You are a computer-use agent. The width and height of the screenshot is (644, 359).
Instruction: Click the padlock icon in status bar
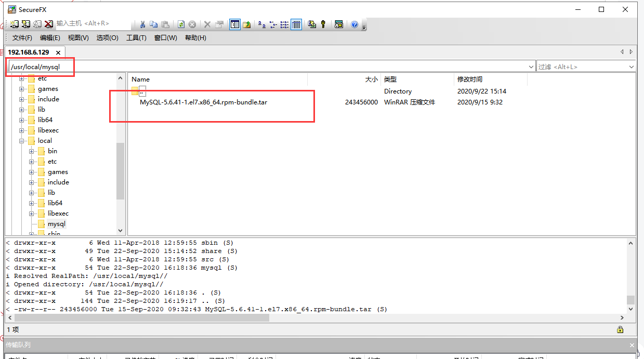(x=620, y=329)
